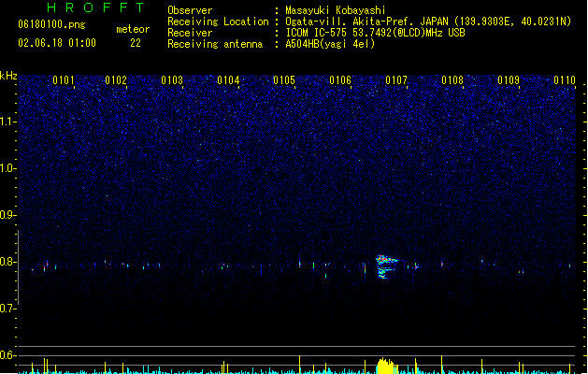Click the 0.6 kHz axis label
This screenshot has height=374, width=588.
tap(7, 355)
